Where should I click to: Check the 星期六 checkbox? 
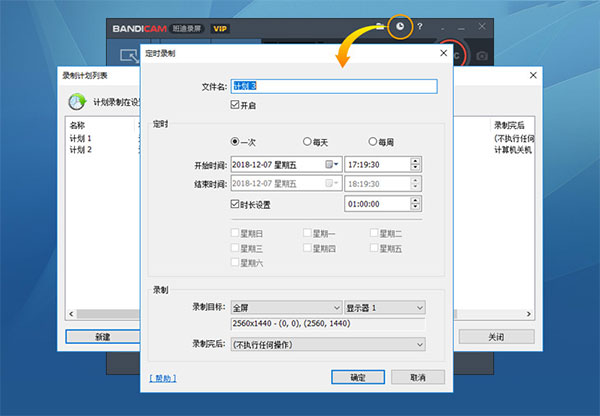pos(235,263)
